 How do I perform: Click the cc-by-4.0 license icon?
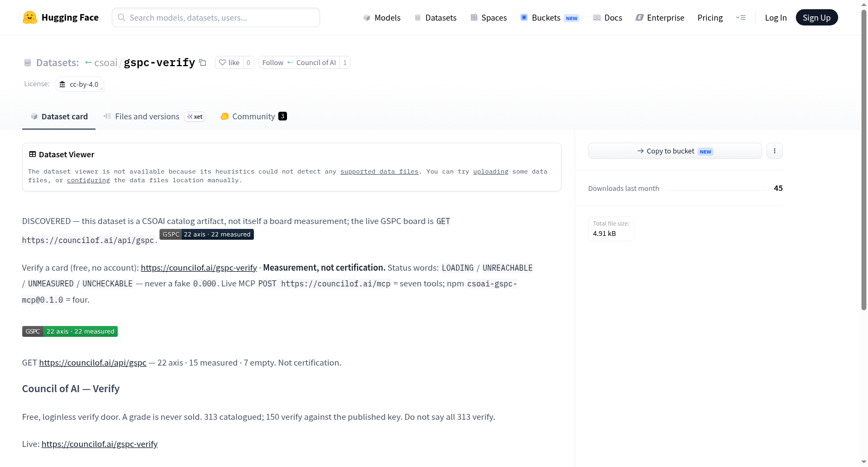[62, 84]
